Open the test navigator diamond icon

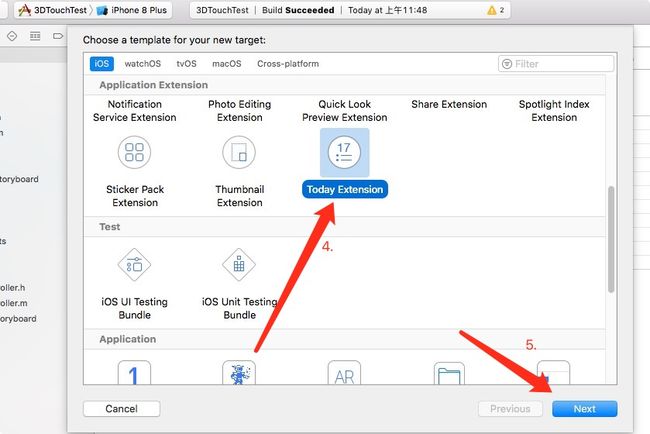pos(12,36)
